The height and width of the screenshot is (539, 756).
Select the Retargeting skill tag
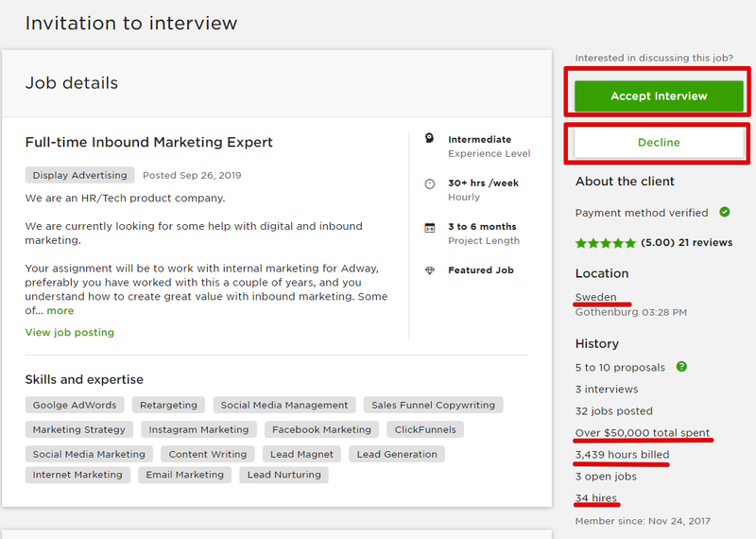point(168,405)
